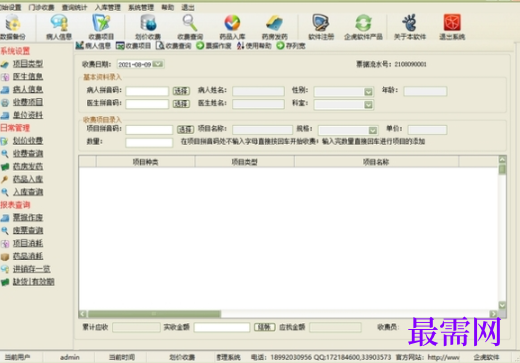Click the 药房发药 toolbar icon
Viewport: 520px width, 363px height.
coord(274,27)
